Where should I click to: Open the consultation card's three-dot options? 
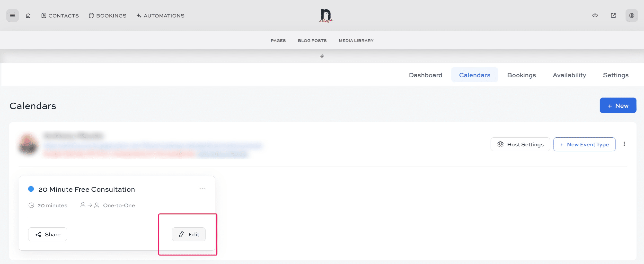coord(202,188)
